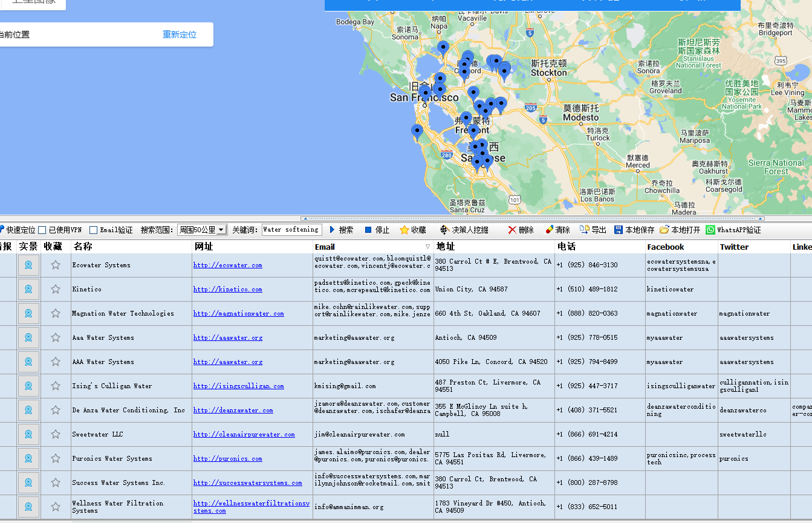Image resolution: width=812 pixels, height=523 pixels.
Task: Select email kmising@gmail.com cell
Action: (x=373, y=386)
